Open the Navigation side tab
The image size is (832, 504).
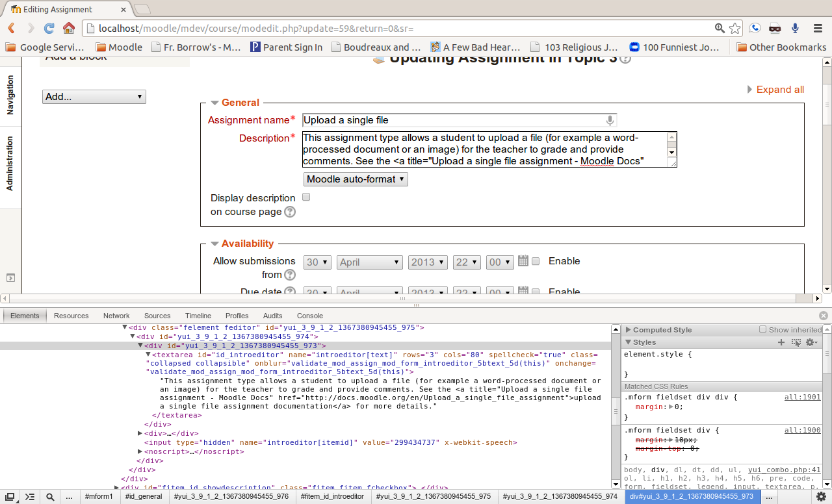[10, 95]
